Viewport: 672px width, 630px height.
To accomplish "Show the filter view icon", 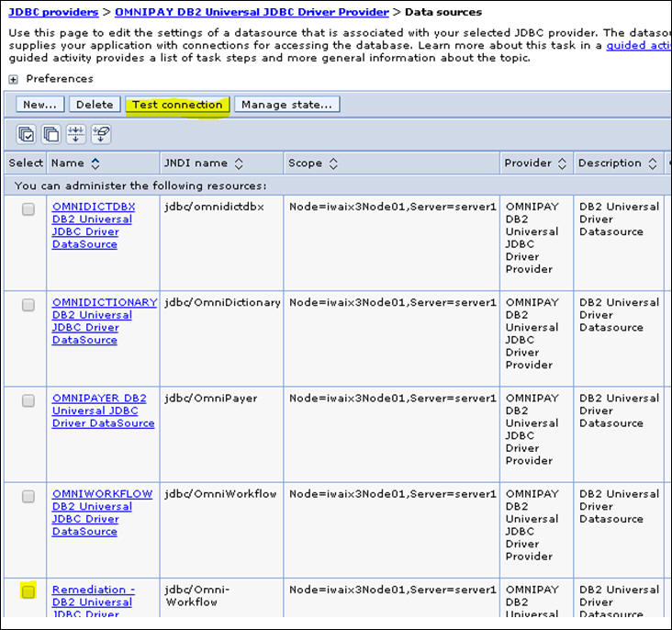I will [76, 134].
